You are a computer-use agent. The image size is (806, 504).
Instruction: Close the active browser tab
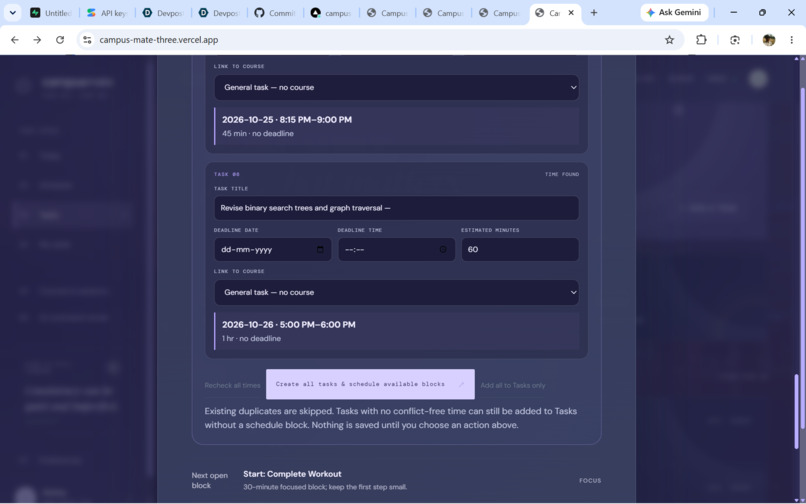pos(571,13)
